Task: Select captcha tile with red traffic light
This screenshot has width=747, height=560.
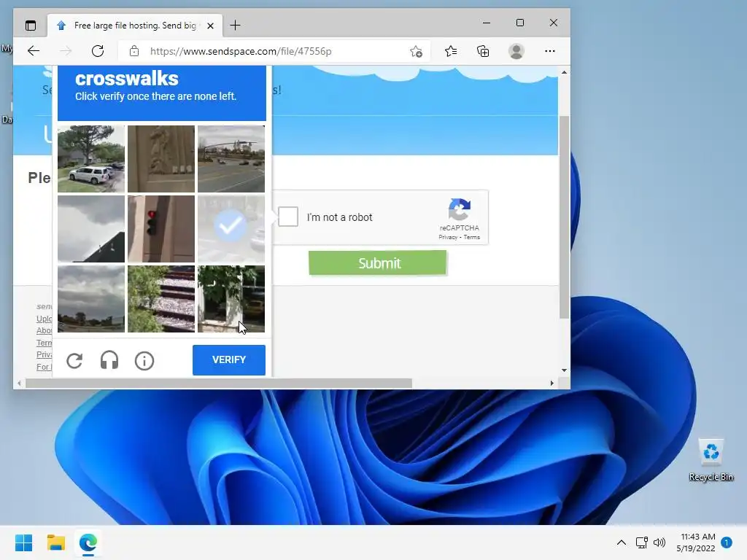Action: 161,229
